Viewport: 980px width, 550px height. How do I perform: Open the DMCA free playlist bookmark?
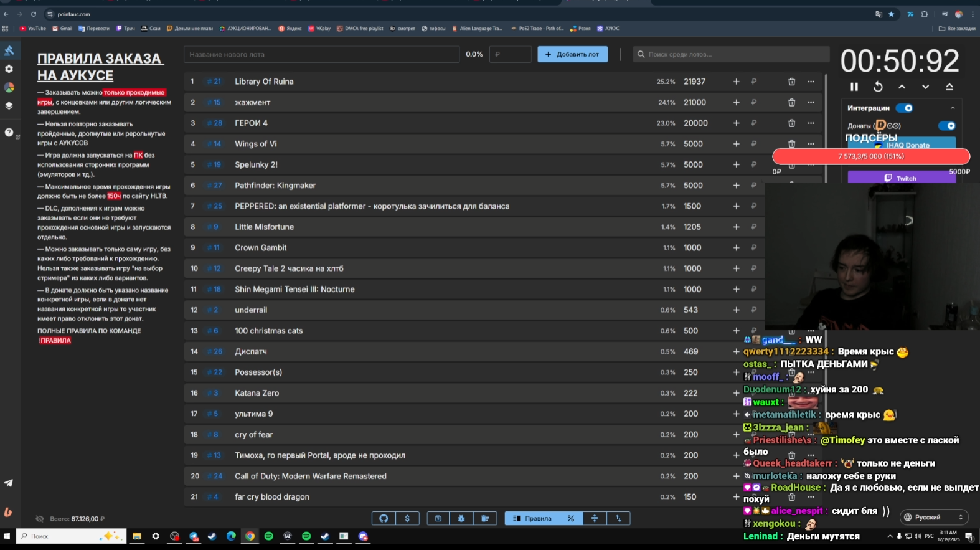(x=360, y=28)
